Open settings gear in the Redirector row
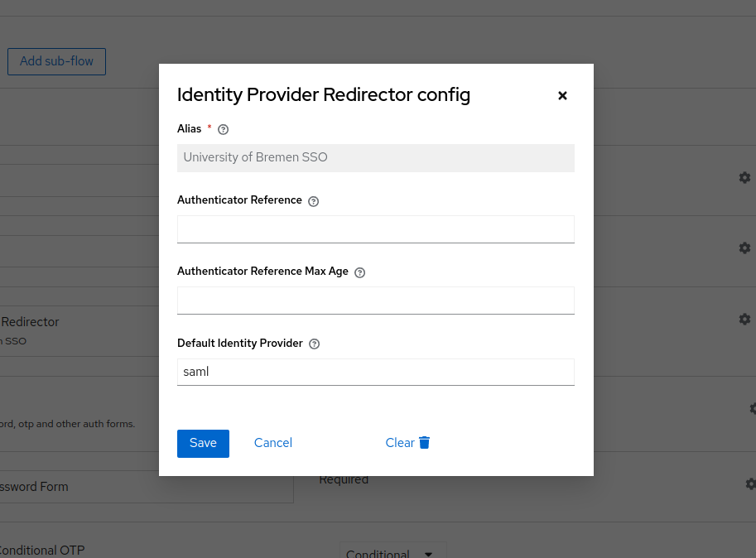Viewport: 756px width, 558px height. pyautogui.click(x=744, y=319)
